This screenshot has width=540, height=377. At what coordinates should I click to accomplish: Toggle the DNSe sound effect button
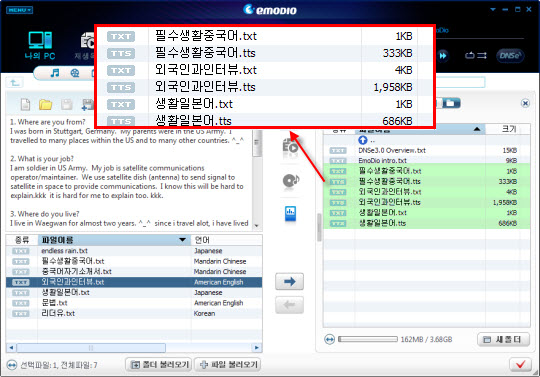pyautogui.click(x=510, y=55)
